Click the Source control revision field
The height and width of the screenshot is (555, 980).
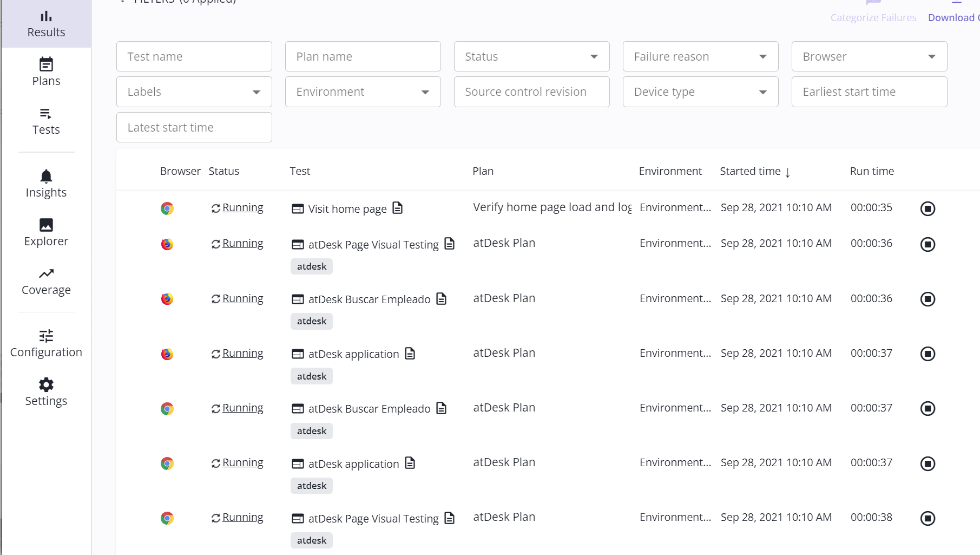coord(531,92)
